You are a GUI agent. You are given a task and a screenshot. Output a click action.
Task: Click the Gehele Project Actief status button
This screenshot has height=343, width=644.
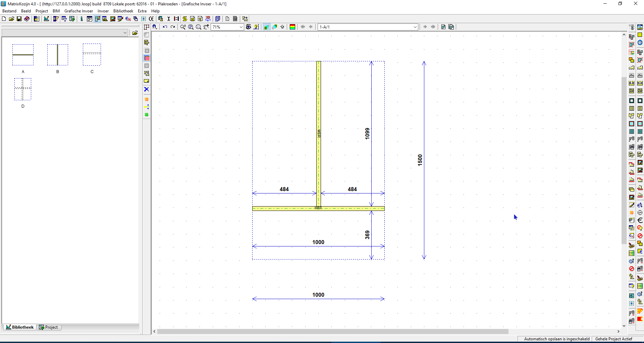click(x=614, y=339)
